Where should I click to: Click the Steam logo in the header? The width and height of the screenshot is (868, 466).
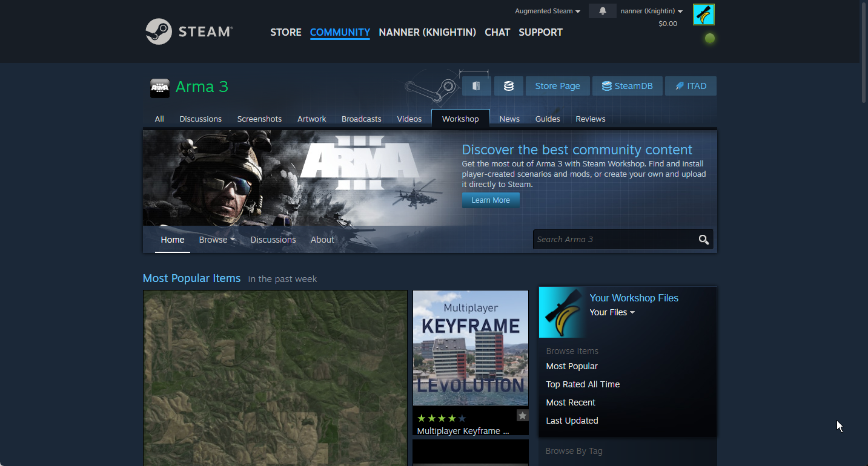click(x=189, y=31)
